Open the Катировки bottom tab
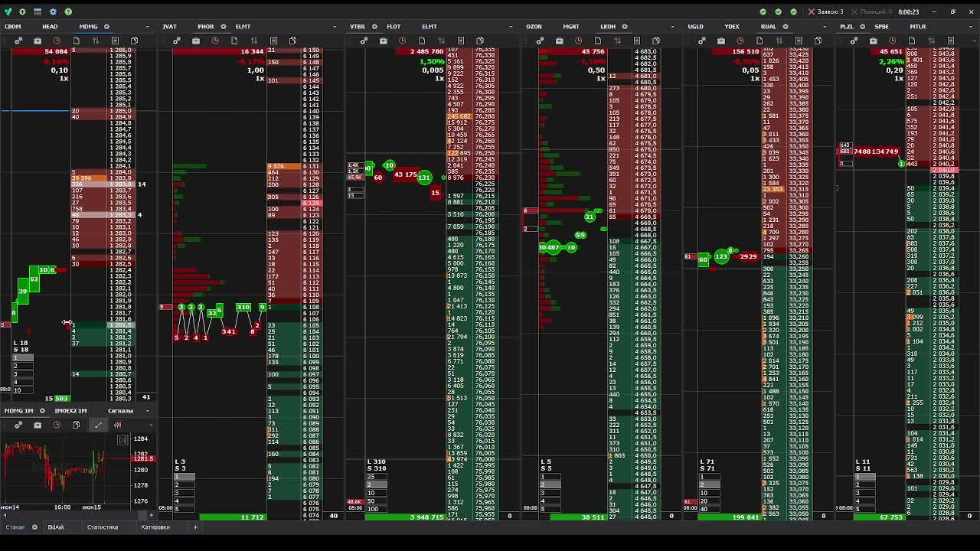Viewport: 980px width, 551px height. [x=155, y=527]
